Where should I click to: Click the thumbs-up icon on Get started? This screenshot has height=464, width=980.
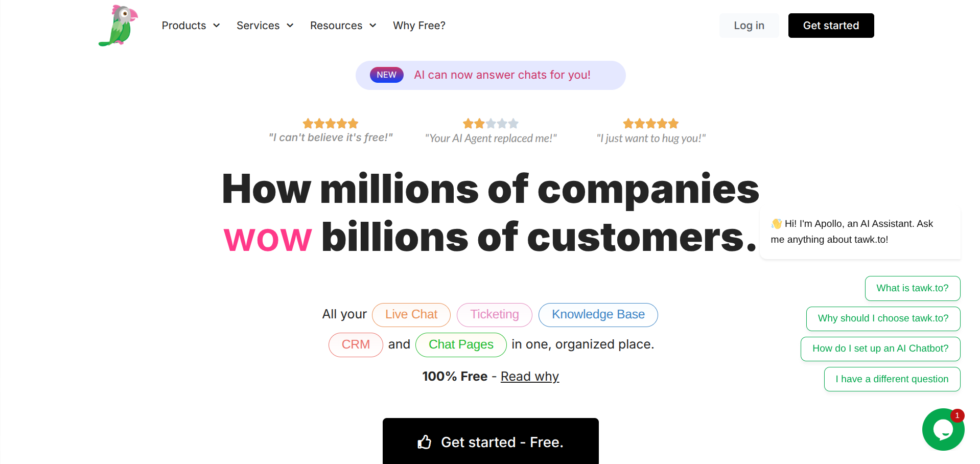[424, 442]
